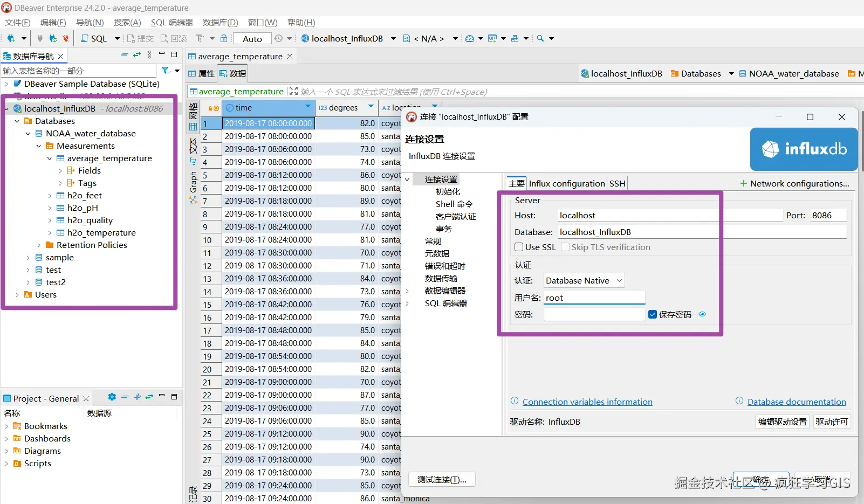This screenshot has height=504, width=864.
Task: Expand the 数据编辑器 settings tree node
Action: [407, 291]
